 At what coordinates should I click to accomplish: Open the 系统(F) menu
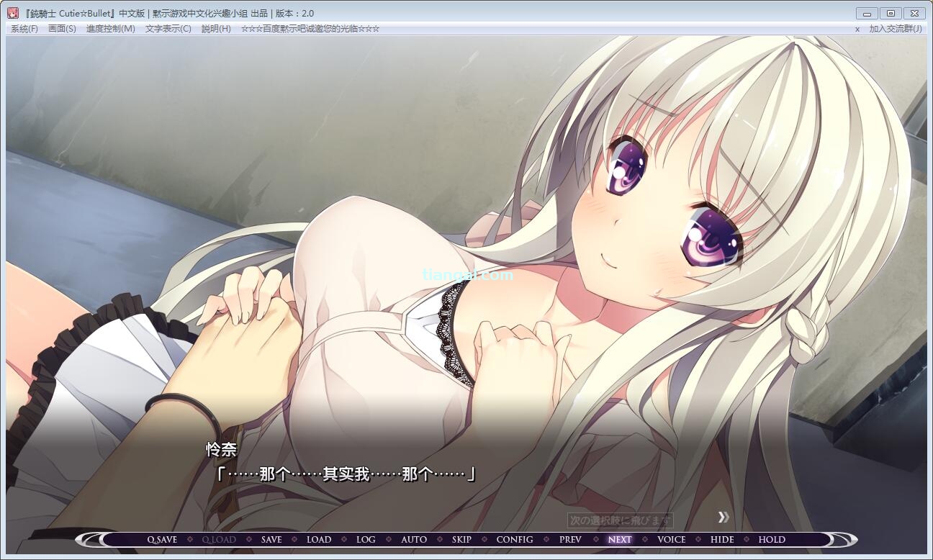[24, 29]
